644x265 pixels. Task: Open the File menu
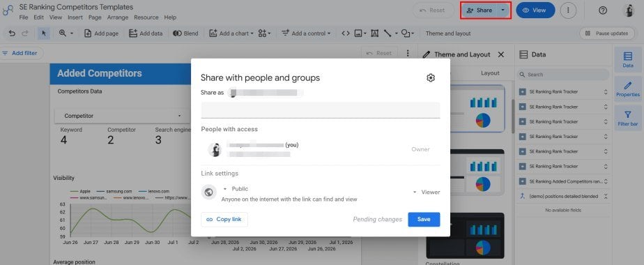coord(24,17)
